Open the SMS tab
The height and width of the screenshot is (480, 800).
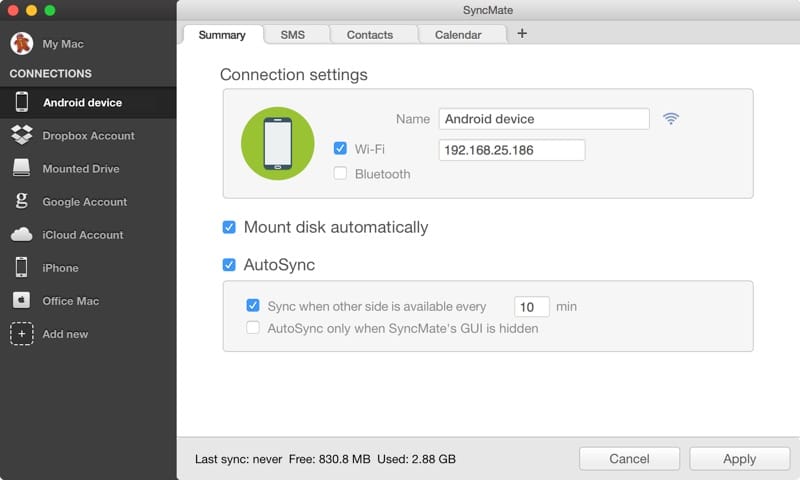[x=293, y=35]
